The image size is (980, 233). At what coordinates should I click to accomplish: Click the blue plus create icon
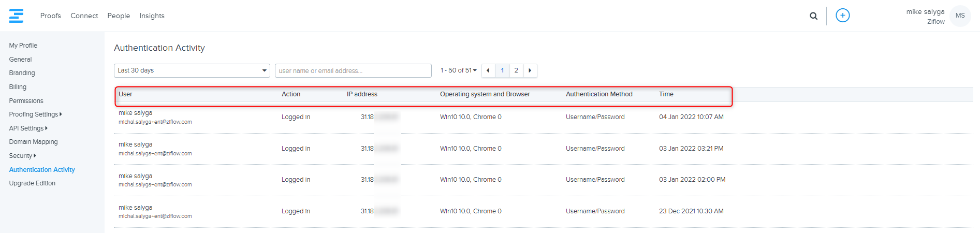[x=842, y=16]
